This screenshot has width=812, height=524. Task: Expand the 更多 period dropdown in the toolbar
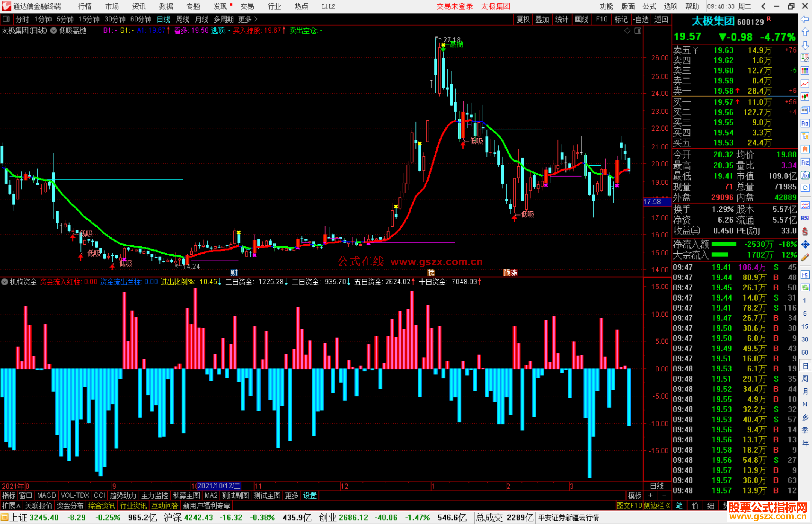[248, 19]
